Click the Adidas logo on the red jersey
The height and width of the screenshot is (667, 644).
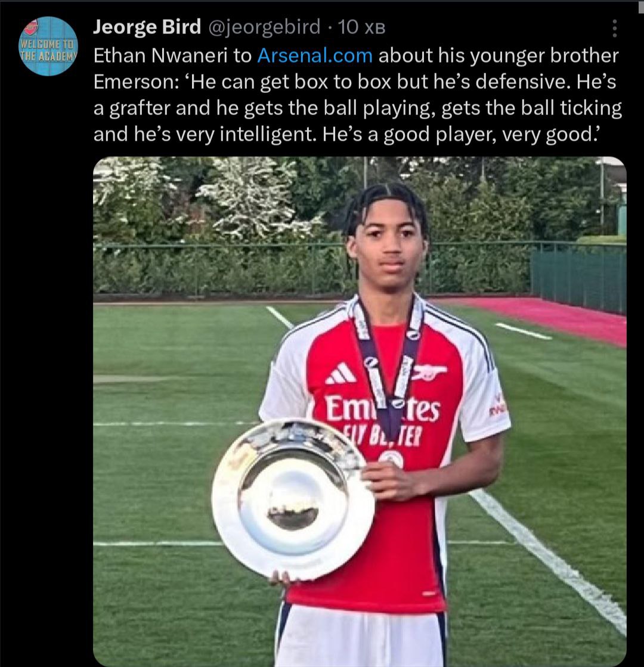340,374
